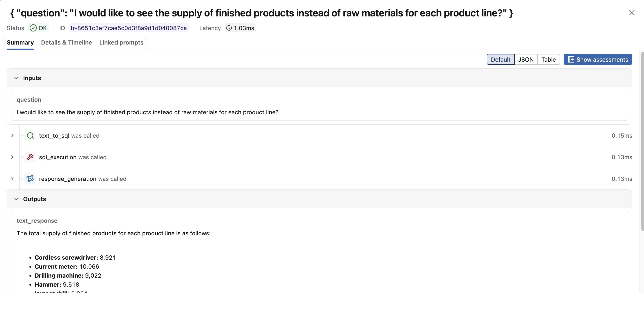This screenshot has height=310, width=644.
Task: Switch view to JSON mode
Action: 526,60
